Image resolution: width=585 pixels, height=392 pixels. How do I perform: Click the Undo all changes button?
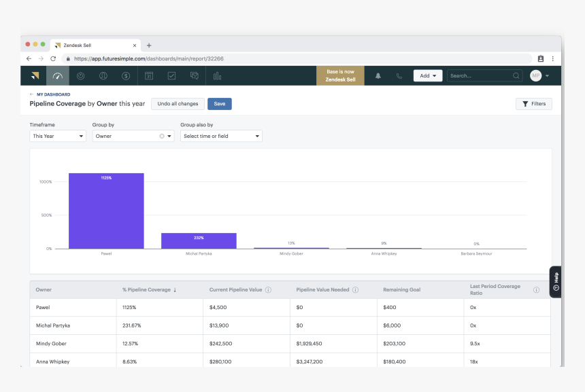178,104
